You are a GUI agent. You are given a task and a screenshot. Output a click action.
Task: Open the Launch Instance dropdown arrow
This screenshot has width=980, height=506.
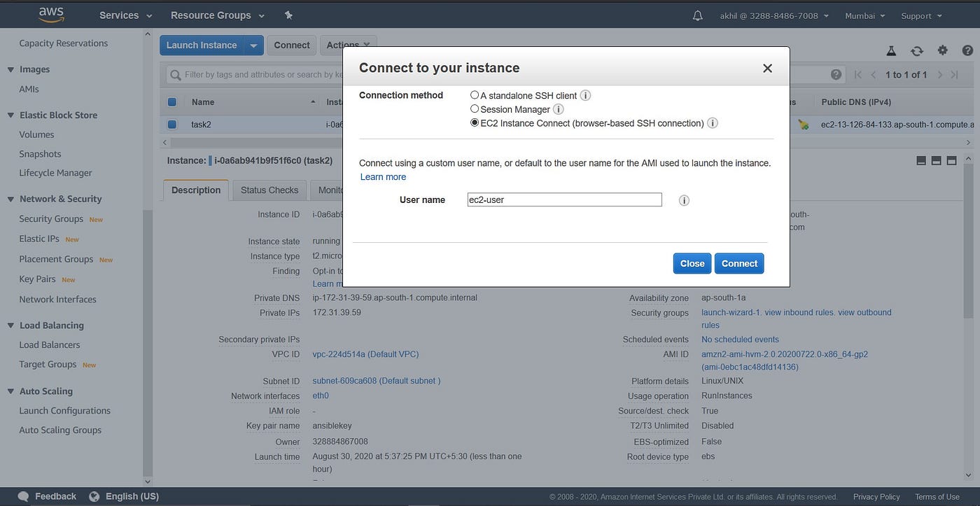tap(253, 45)
